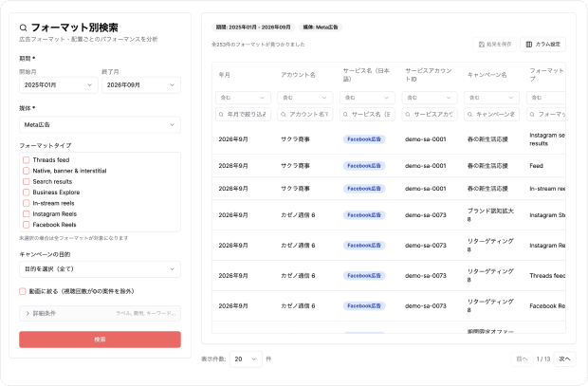Image resolution: width=588 pixels, height=386 pixels.
Task: Click the 結果を保存 button
Action: tap(495, 45)
